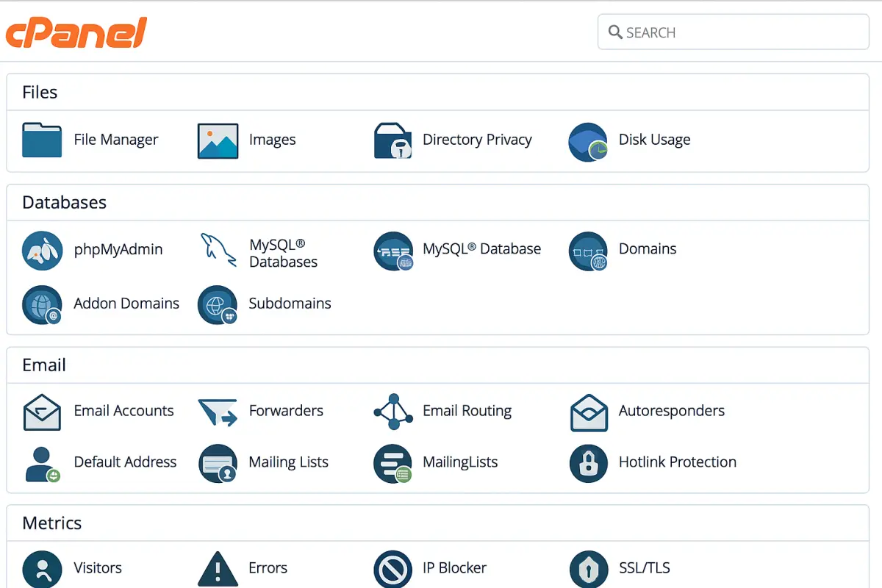Go to the Disk Usage link
The width and height of the screenshot is (882, 588).
[655, 140]
